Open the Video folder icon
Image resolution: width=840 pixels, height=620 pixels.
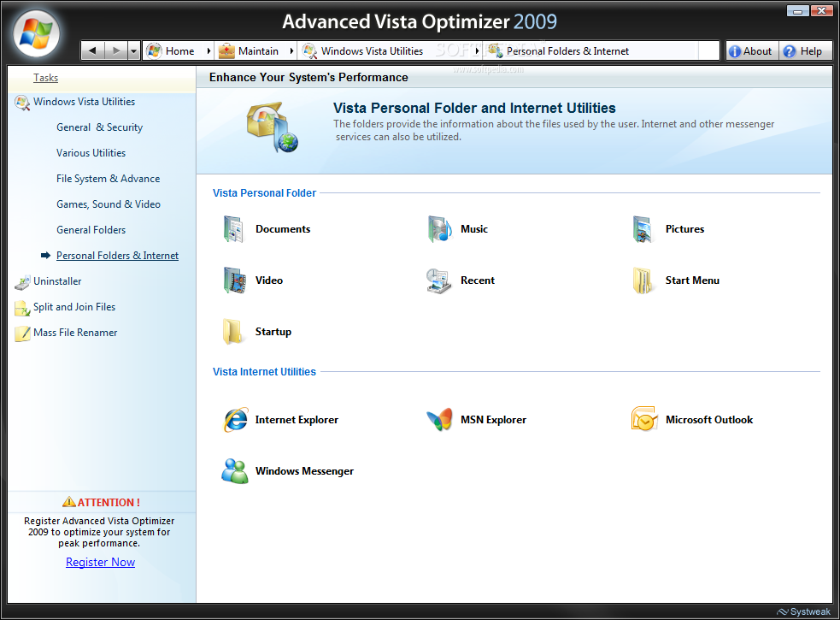click(x=235, y=280)
